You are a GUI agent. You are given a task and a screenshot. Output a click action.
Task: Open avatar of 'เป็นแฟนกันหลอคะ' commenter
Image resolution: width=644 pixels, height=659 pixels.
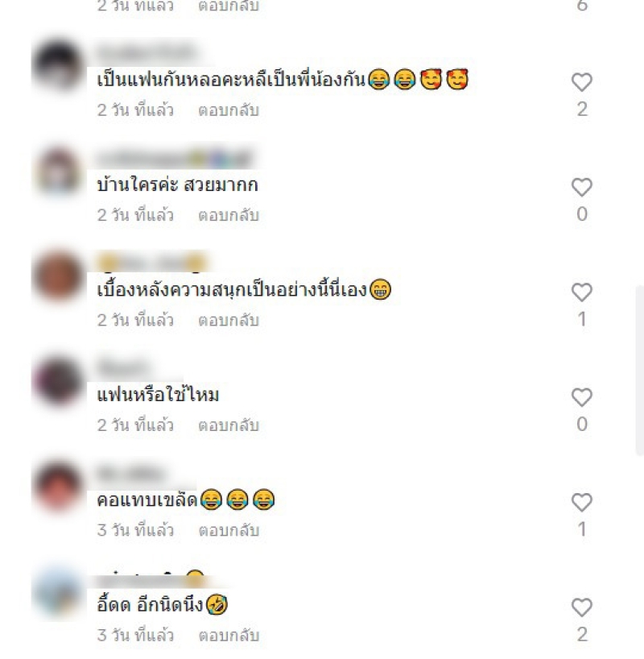tap(58, 65)
